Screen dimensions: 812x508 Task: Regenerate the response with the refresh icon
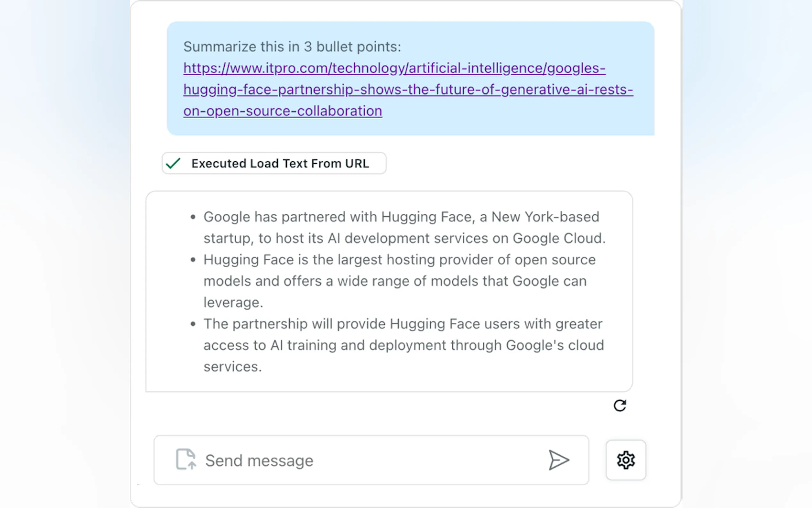coord(620,406)
